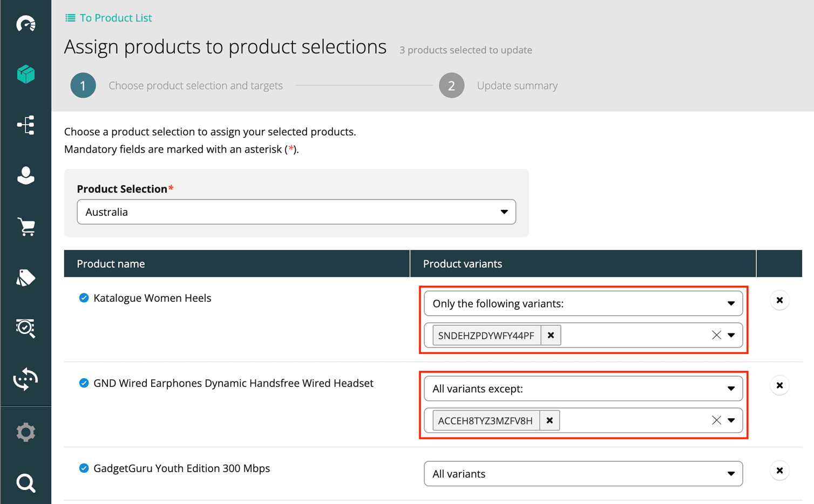The width and height of the screenshot is (814, 504).
Task: Open the review search icon in sidebar
Action: [25, 328]
